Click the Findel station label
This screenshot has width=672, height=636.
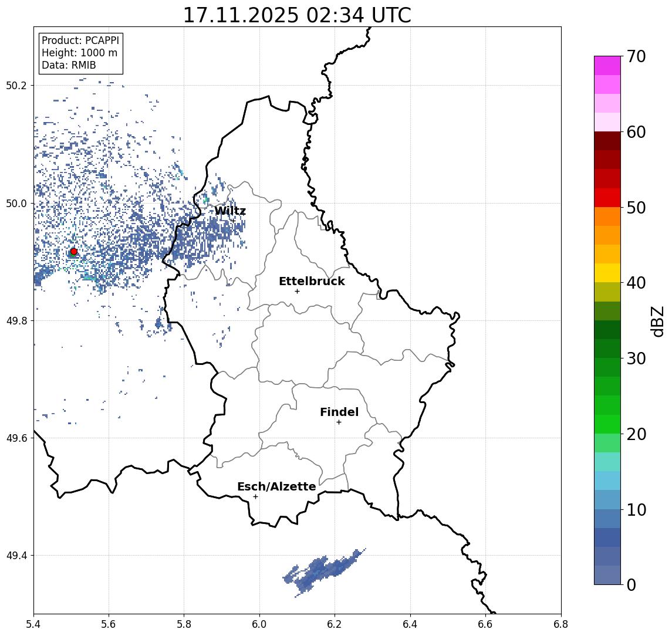point(339,412)
